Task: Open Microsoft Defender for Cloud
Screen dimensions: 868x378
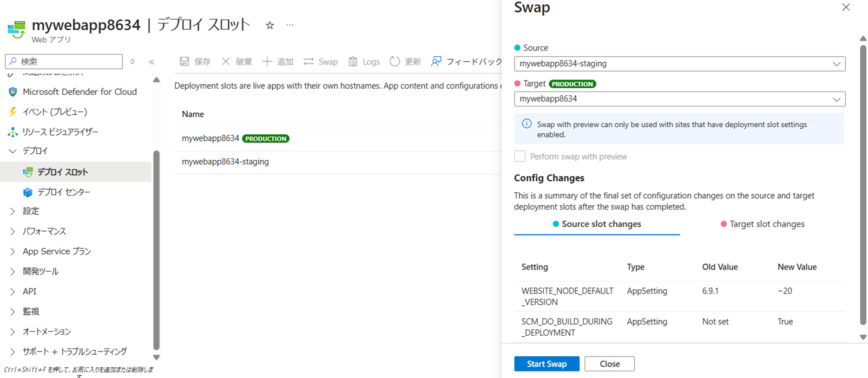Action: pos(79,91)
